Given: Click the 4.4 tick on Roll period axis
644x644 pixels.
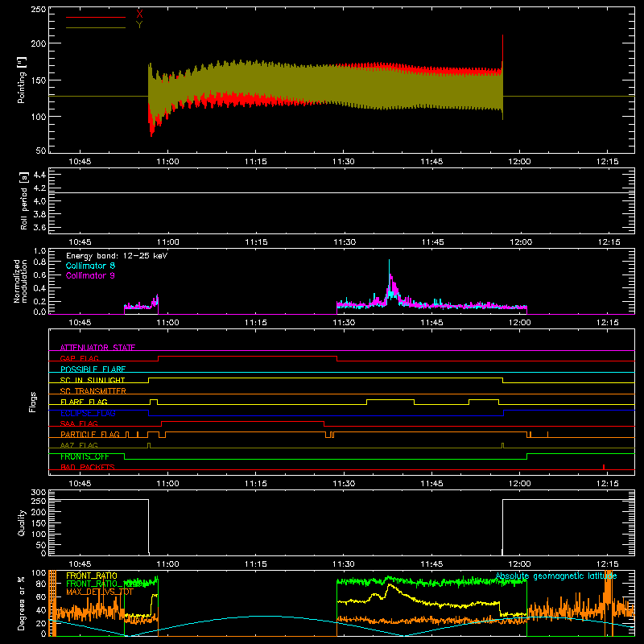Looking at the screenshot, I should click(x=39, y=175).
